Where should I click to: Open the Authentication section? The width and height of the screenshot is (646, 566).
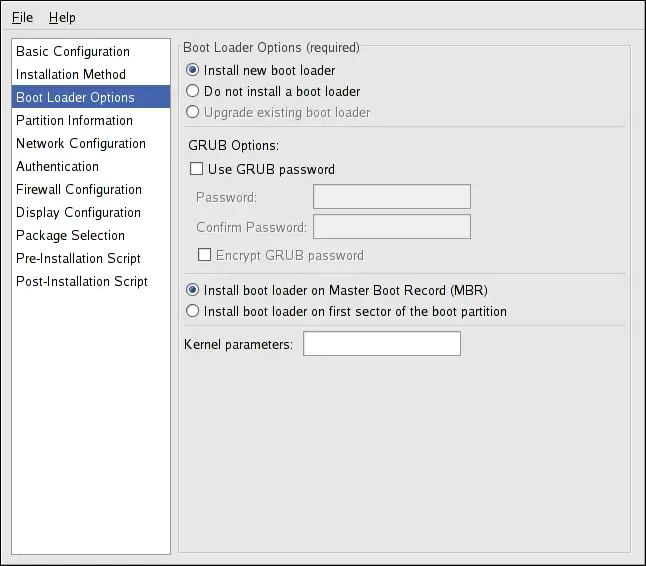click(57, 166)
